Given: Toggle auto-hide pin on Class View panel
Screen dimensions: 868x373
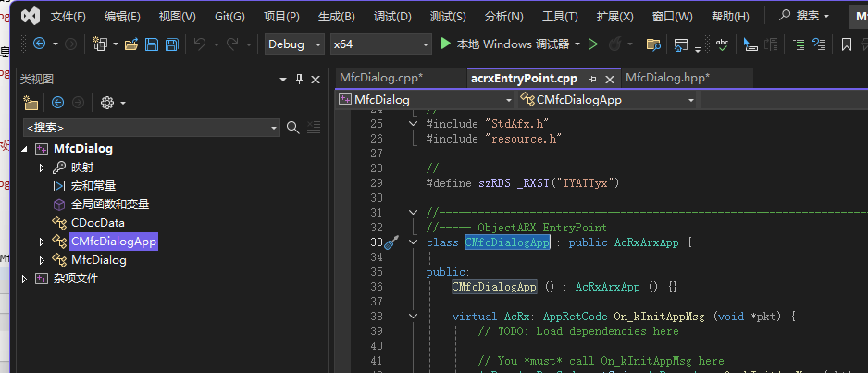Looking at the screenshot, I should (x=299, y=80).
